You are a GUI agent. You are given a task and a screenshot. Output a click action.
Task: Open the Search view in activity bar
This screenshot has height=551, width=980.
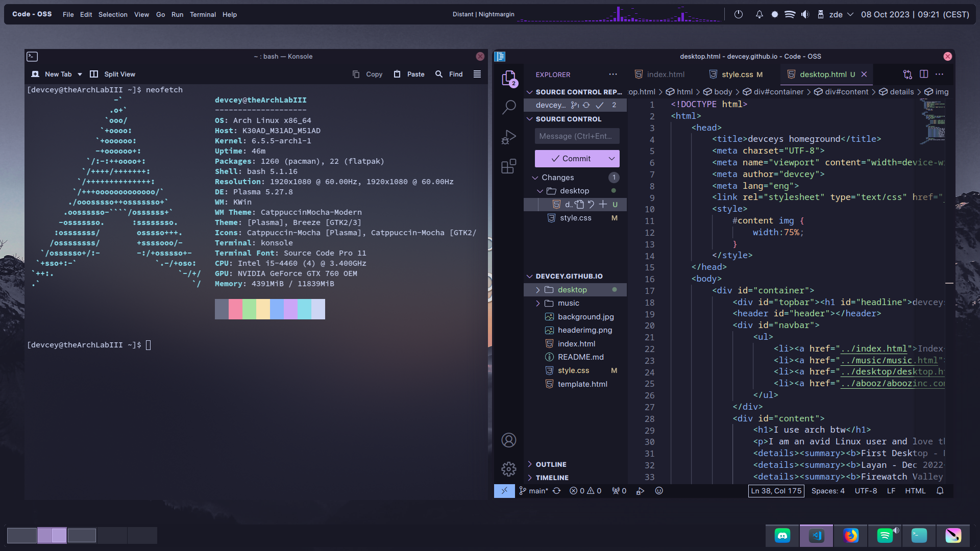(508, 107)
